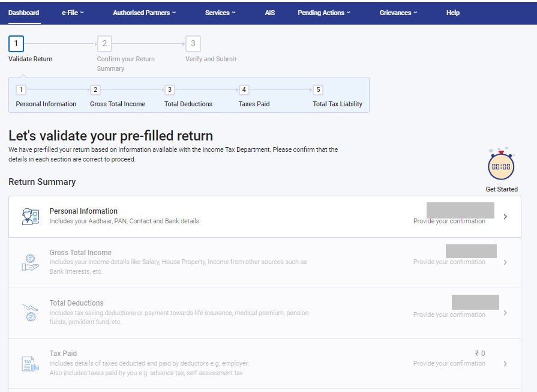Select the step 3 Verify and Submit badge
Screen dimensions: 537x392
point(193,43)
